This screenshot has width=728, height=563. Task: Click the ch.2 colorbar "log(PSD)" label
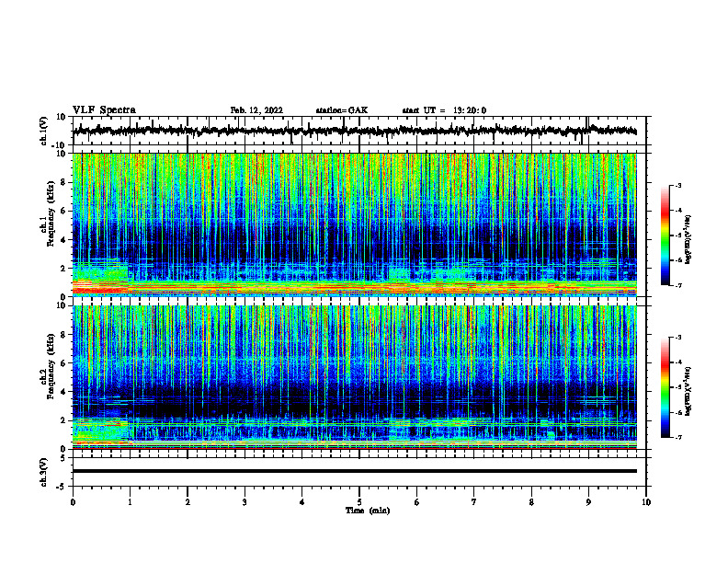(x=688, y=392)
